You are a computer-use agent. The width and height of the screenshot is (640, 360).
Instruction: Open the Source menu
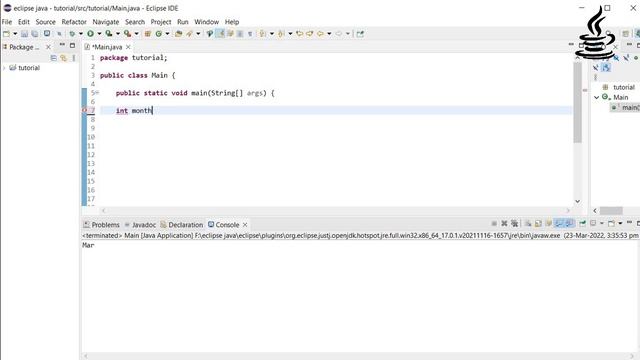point(45,22)
